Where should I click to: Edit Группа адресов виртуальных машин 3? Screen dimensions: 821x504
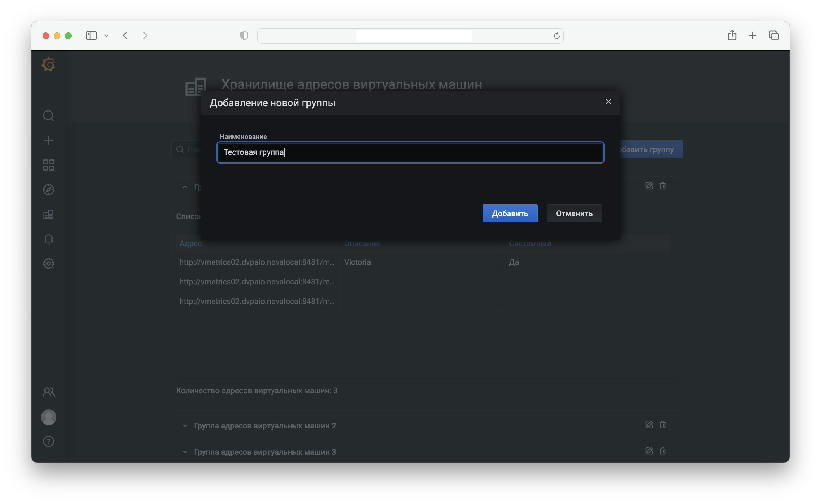pos(649,451)
